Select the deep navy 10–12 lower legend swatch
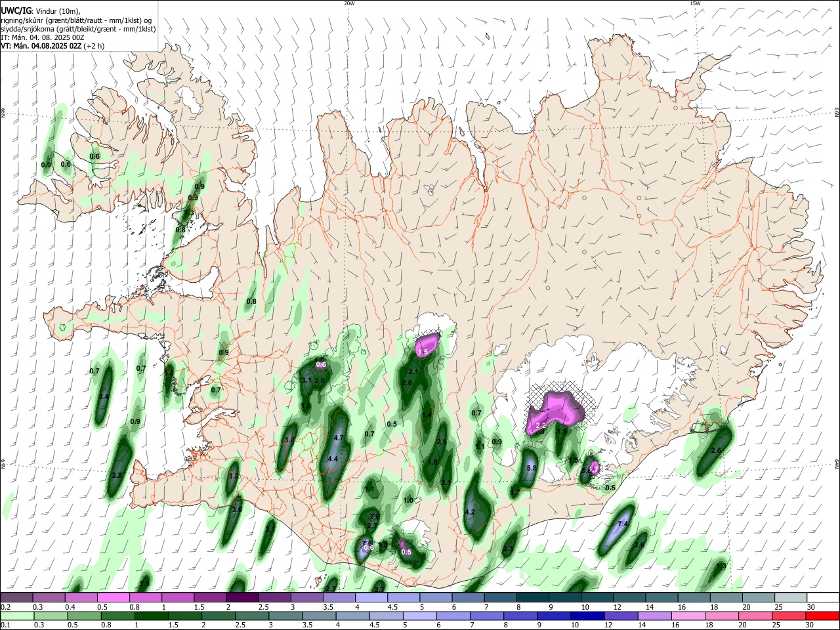Viewport: 840px width, 630px height. coord(587,616)
